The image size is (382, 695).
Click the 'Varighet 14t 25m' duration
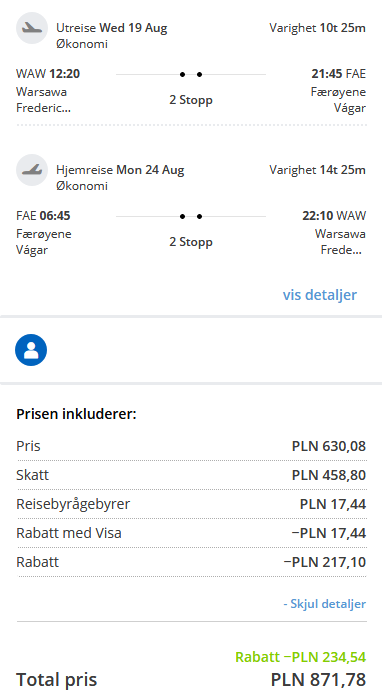click(x=317, y=170)
